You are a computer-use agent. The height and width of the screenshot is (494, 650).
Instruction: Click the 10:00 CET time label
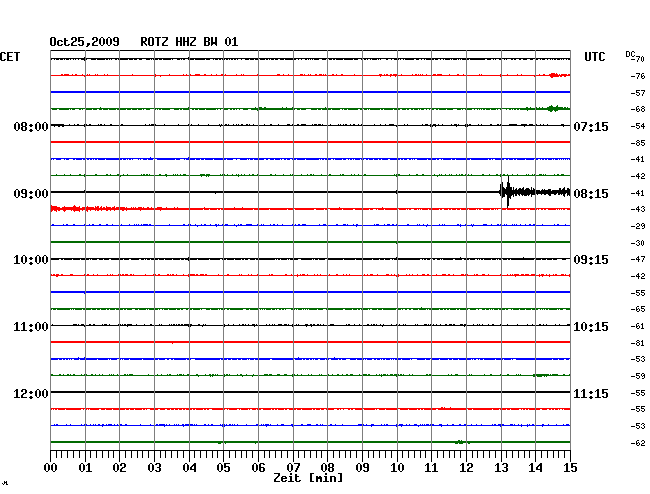tap(31, 260)
